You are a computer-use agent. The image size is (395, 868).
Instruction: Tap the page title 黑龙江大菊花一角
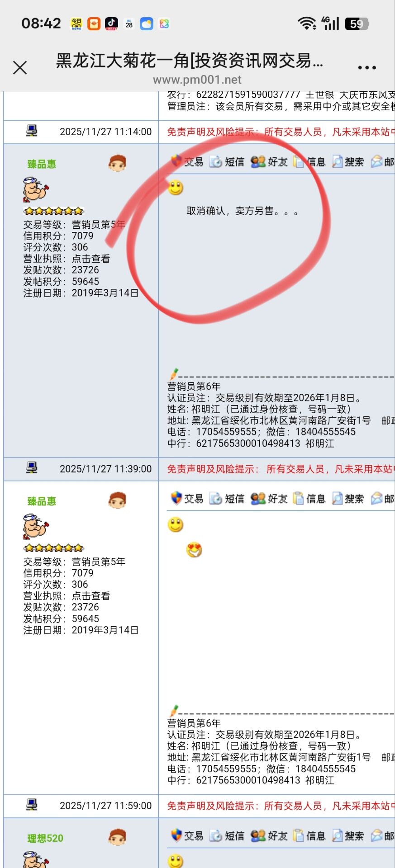tap(189, 61)
